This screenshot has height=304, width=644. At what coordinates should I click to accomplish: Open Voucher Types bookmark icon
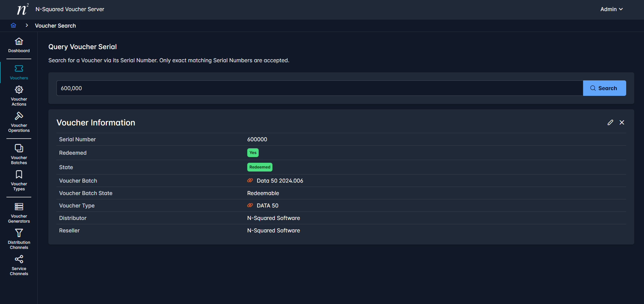(19, 175)
